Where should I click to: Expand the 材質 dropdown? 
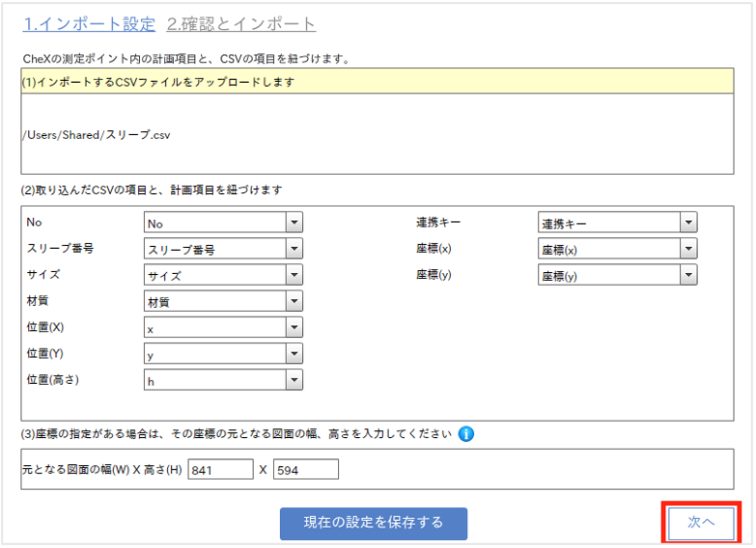tap(223, 302)
